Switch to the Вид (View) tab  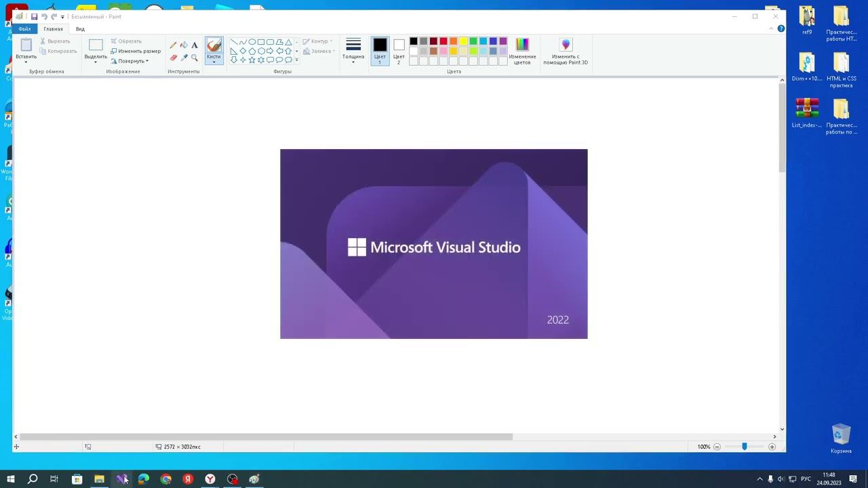80,29
